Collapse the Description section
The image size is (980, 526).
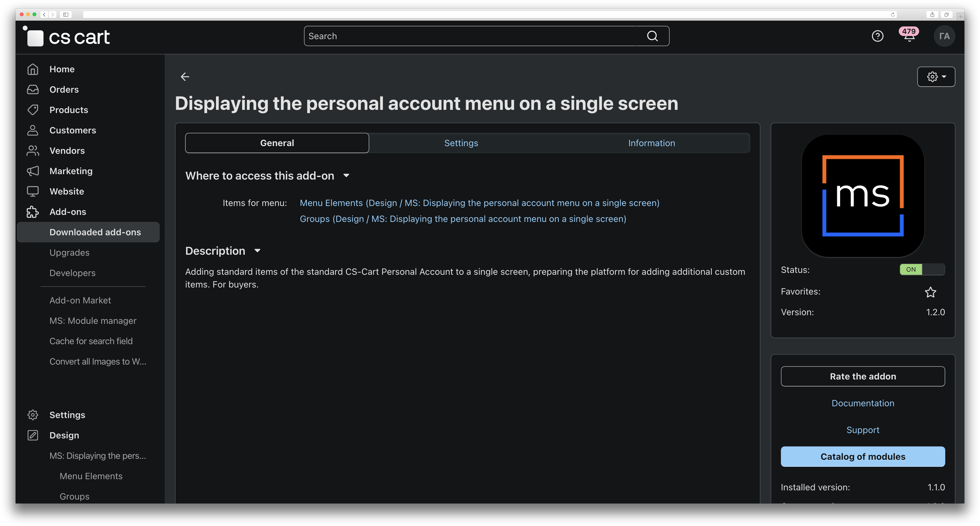click(257, 251)
